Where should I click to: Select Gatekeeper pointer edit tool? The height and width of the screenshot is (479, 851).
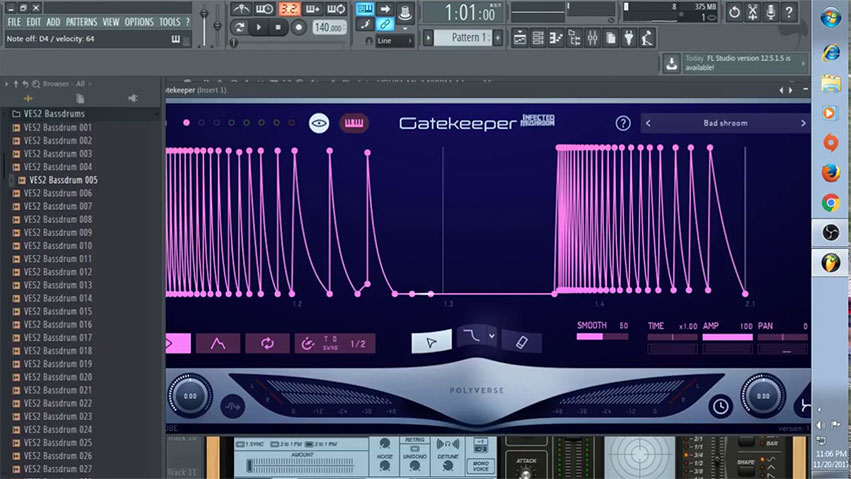point(431,342)
